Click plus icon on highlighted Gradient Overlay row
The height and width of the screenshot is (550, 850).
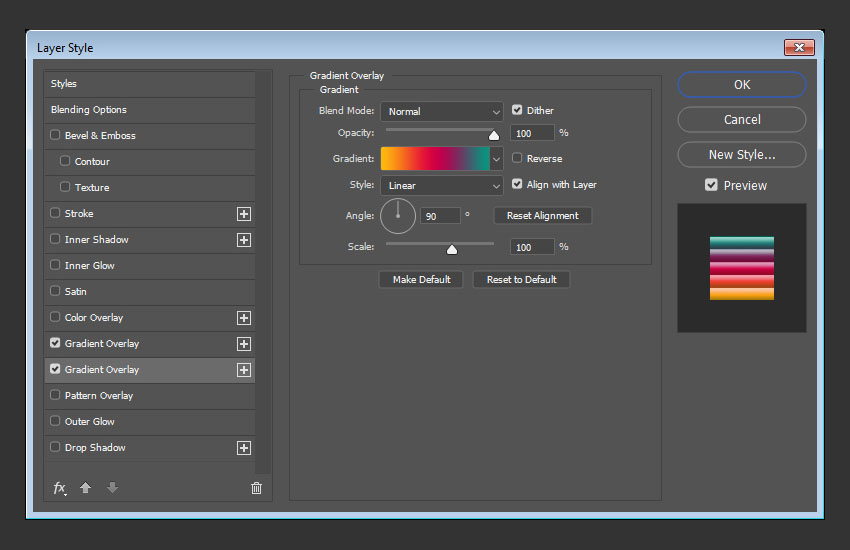tap(244, 370)
